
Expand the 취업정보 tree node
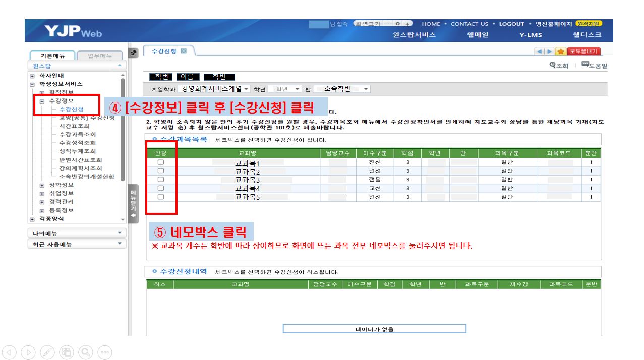pos(42,193)
